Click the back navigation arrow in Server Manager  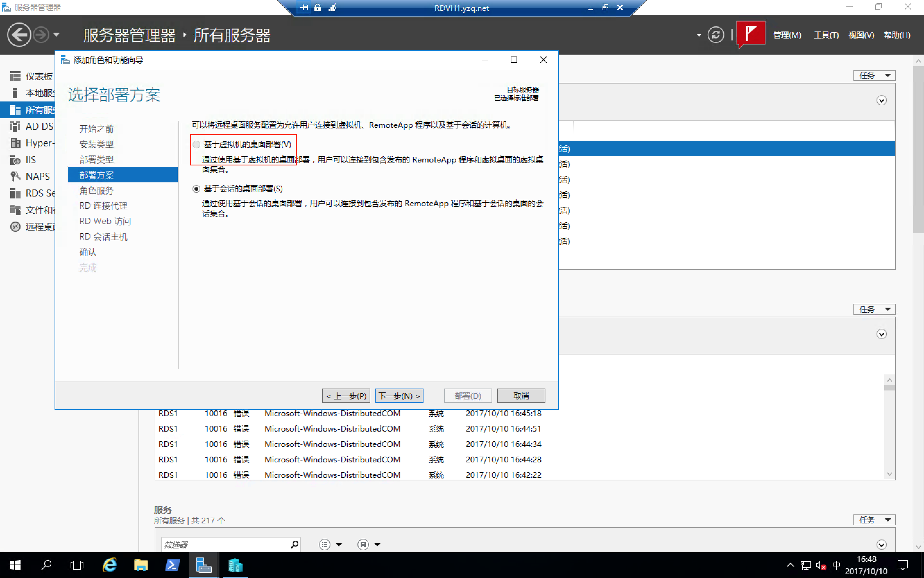19,35
